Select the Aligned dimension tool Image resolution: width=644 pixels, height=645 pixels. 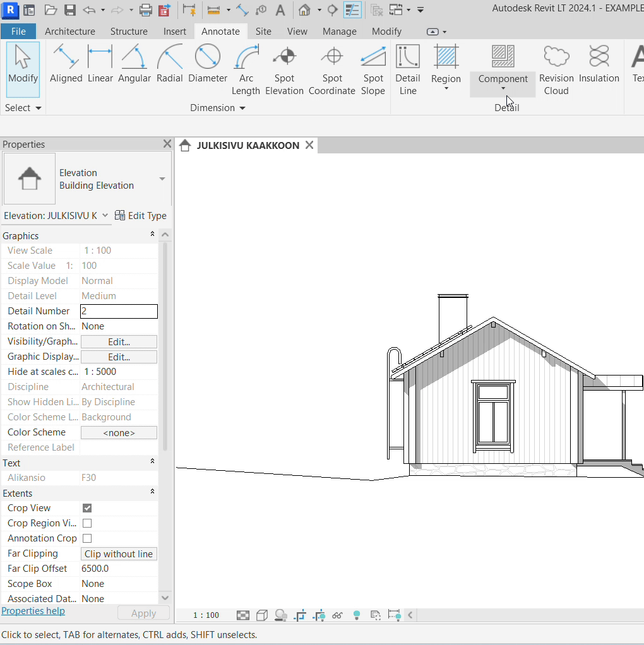[66, 65]
